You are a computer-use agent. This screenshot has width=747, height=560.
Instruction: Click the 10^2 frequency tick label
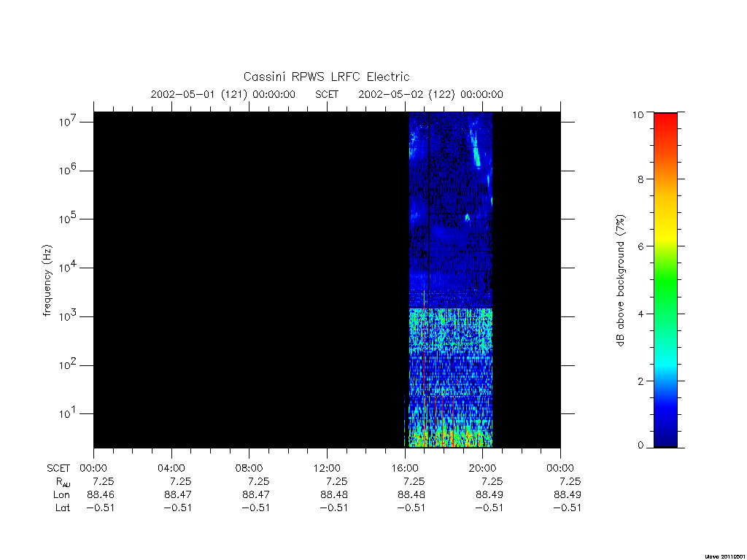pos(69,365)
